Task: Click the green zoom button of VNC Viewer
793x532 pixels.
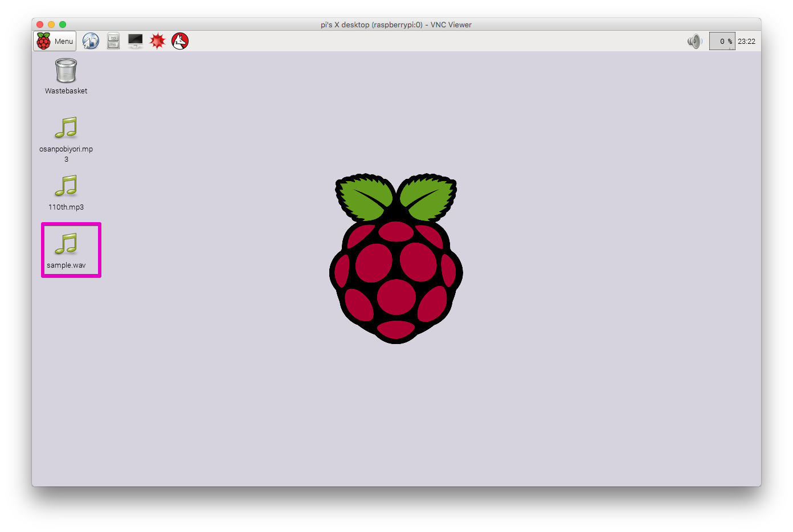Action: [63, 24]
